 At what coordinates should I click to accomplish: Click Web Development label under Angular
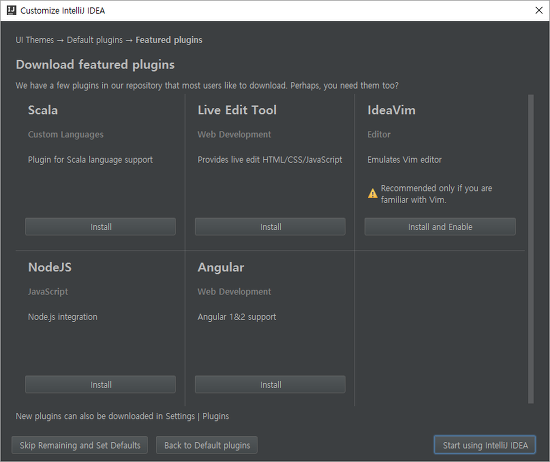pos(234,292)
